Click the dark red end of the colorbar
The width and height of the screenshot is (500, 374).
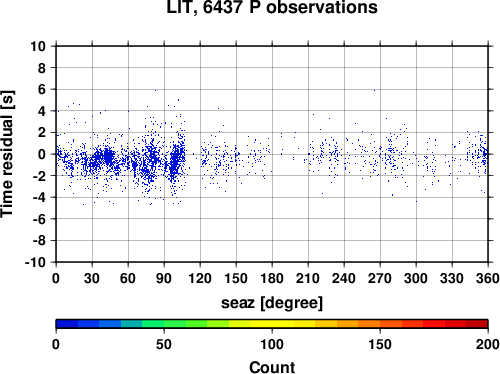[477, 324]
